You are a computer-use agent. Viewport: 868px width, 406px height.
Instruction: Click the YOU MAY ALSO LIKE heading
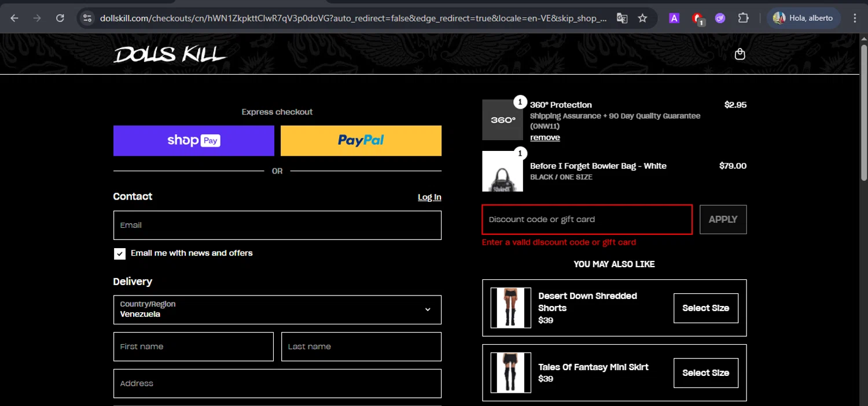click(614, 264)
